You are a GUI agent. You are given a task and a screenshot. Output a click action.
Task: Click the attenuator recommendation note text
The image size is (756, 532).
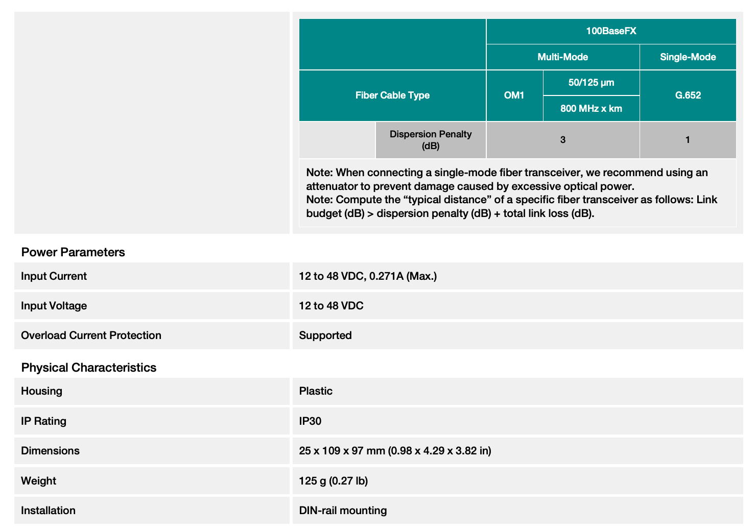(x=507, y=179)
